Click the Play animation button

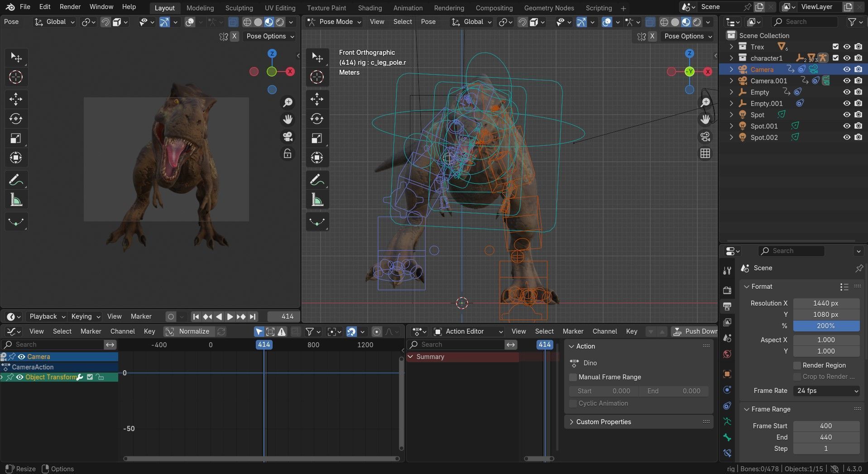[x=230, y=316]
